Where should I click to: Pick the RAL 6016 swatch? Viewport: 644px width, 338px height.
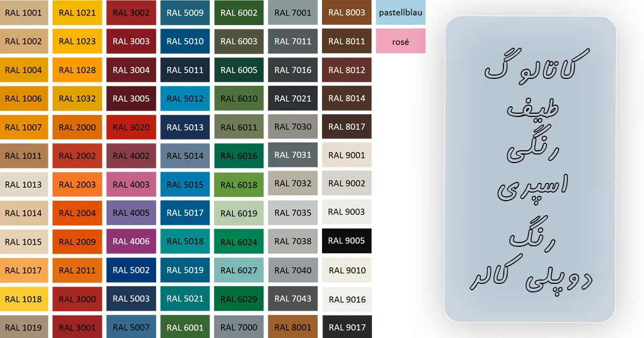click(239, 156)
